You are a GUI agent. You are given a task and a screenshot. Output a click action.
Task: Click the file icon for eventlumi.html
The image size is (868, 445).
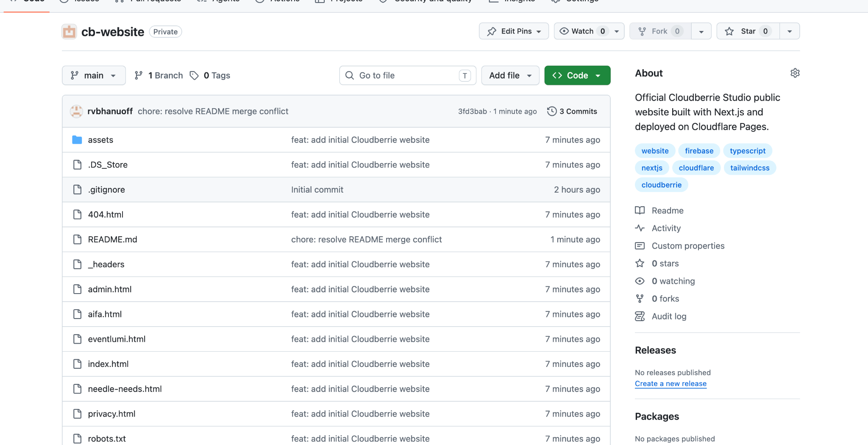click(77, 339)
